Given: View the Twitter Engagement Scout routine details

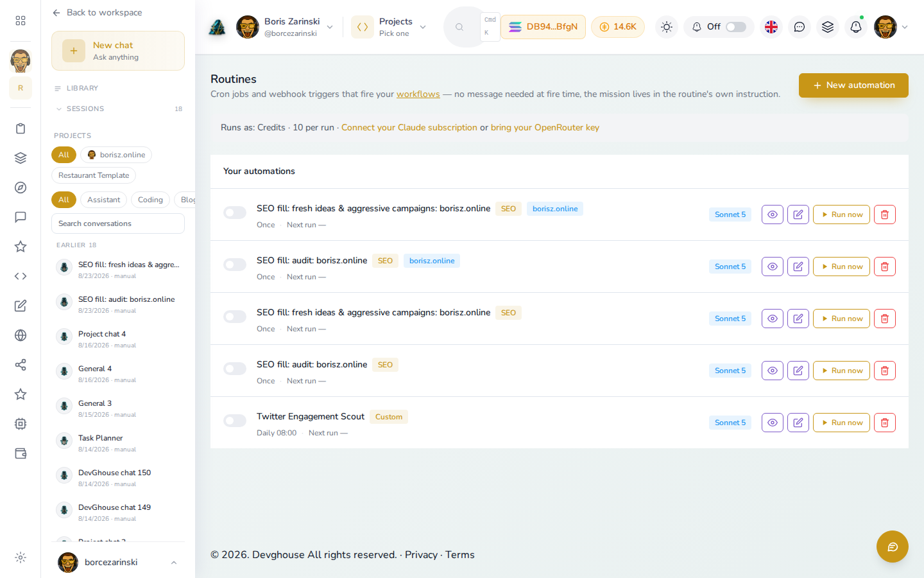Looking at the screenshot, I should point(773,423).
